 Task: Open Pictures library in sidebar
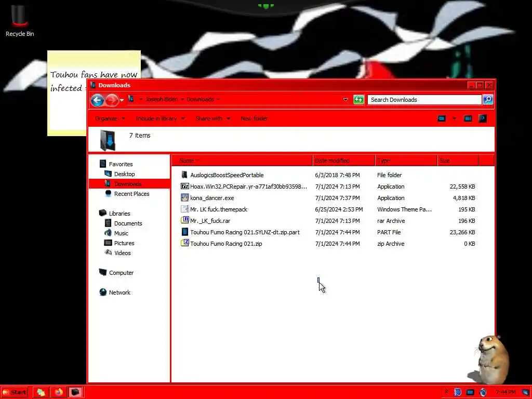(124, 243)
